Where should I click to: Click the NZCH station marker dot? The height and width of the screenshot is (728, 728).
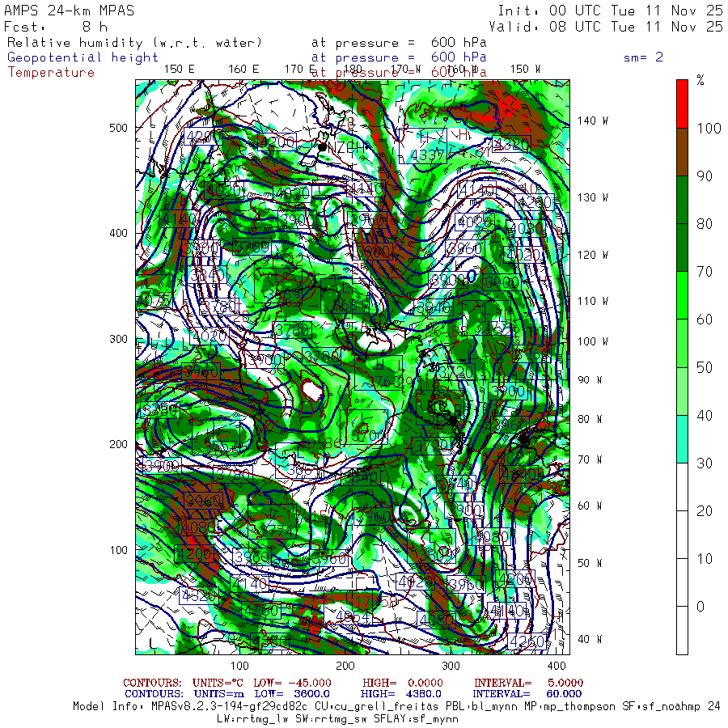[323, 148]
